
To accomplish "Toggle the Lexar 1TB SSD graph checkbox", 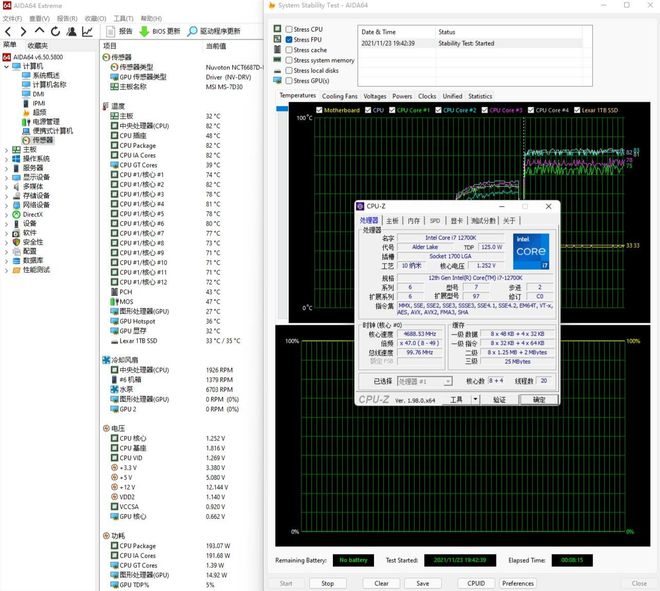I will click(577, 110).
